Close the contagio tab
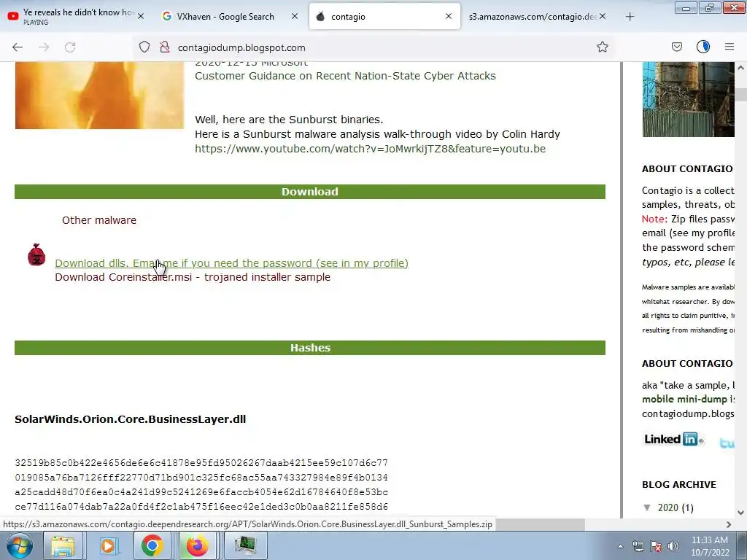The height and width of the screenshot is (560, 747). (x=449, y=16)
